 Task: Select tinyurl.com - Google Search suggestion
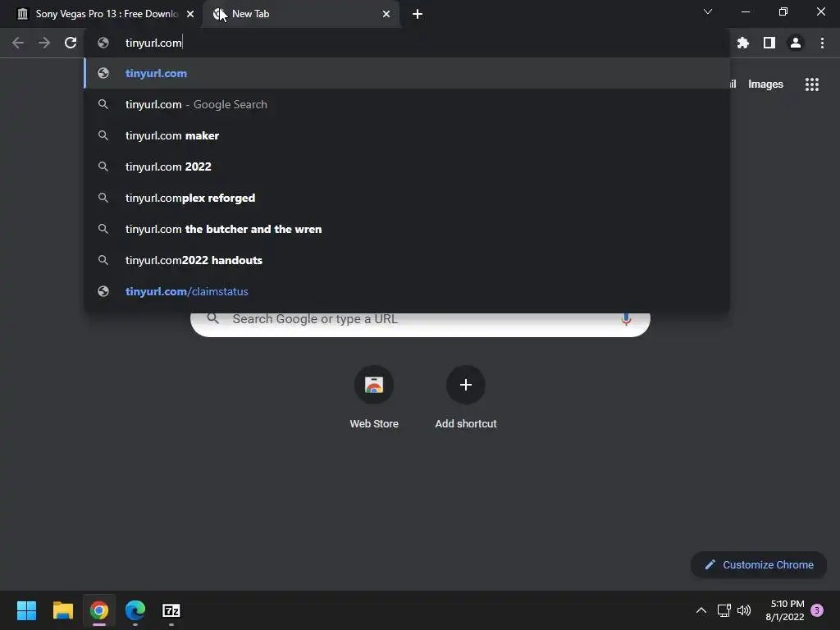click(407, 104)
